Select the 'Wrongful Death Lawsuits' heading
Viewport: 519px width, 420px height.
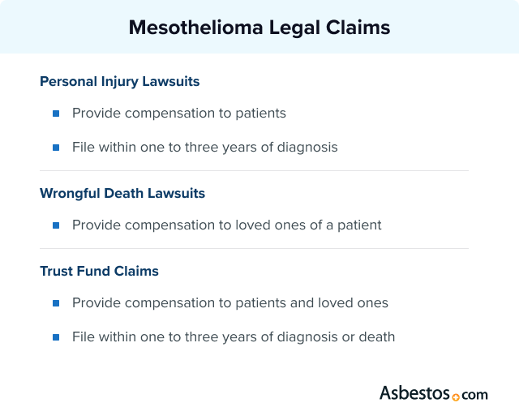(122, 194)
